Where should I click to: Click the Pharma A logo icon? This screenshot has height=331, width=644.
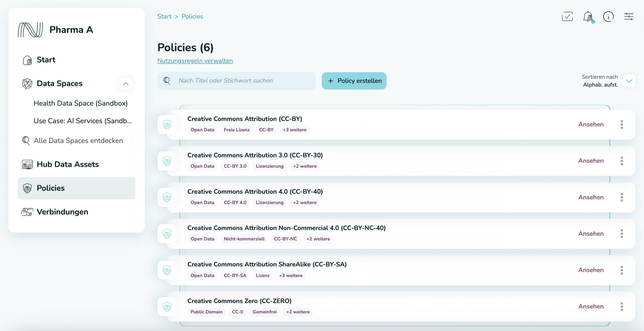[30, 30]
